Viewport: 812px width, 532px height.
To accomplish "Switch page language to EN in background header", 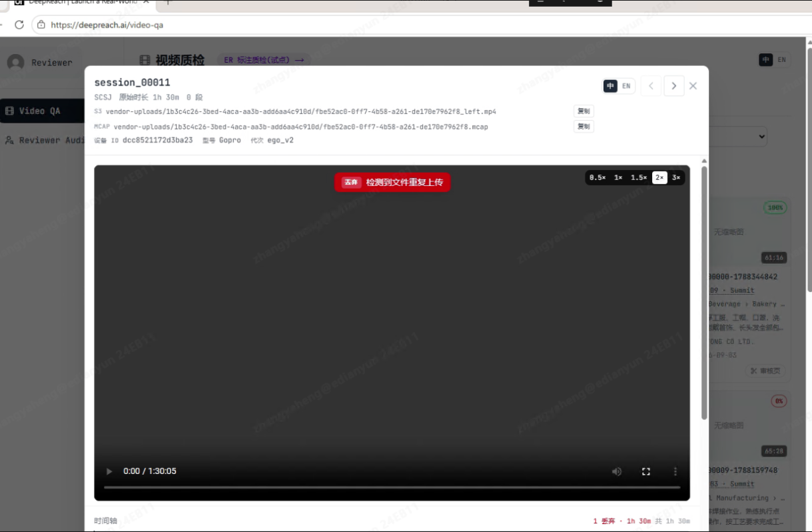I will click(x=782, y=60).
